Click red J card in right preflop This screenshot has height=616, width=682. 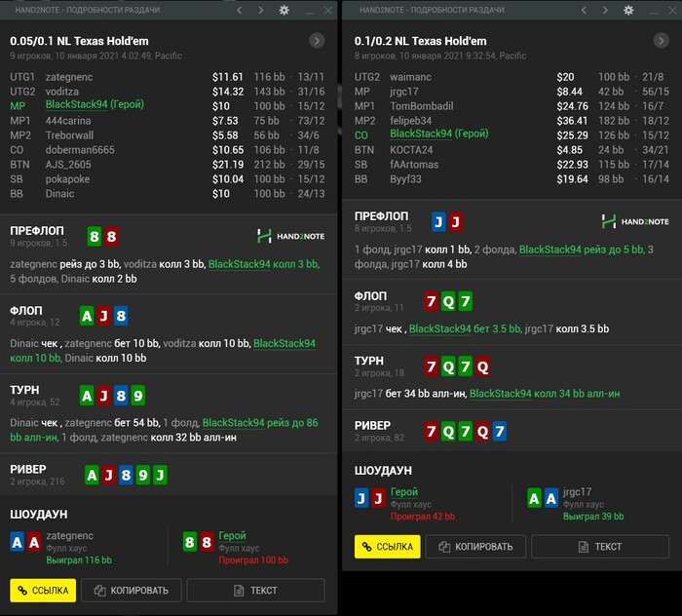click(x=455, y=222)
